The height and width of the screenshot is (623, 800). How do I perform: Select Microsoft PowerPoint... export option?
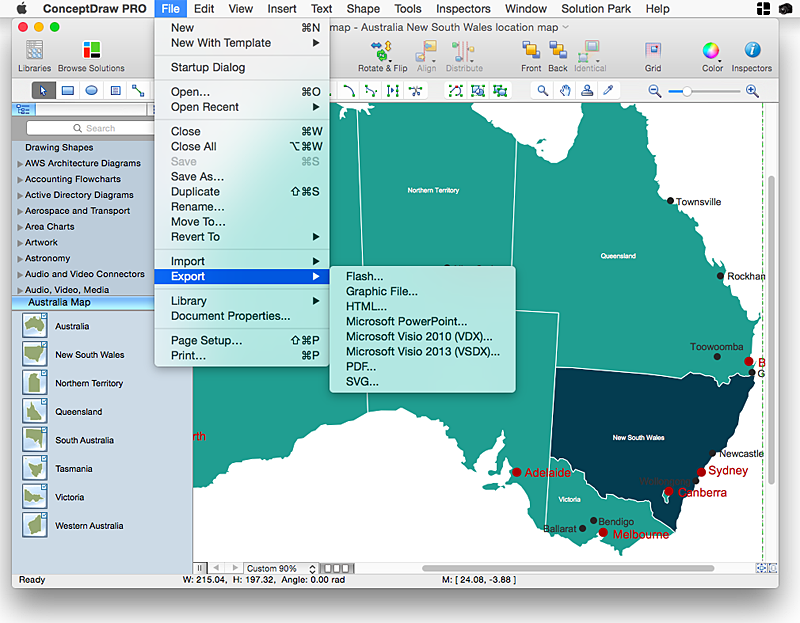click(x=406, y=322)
